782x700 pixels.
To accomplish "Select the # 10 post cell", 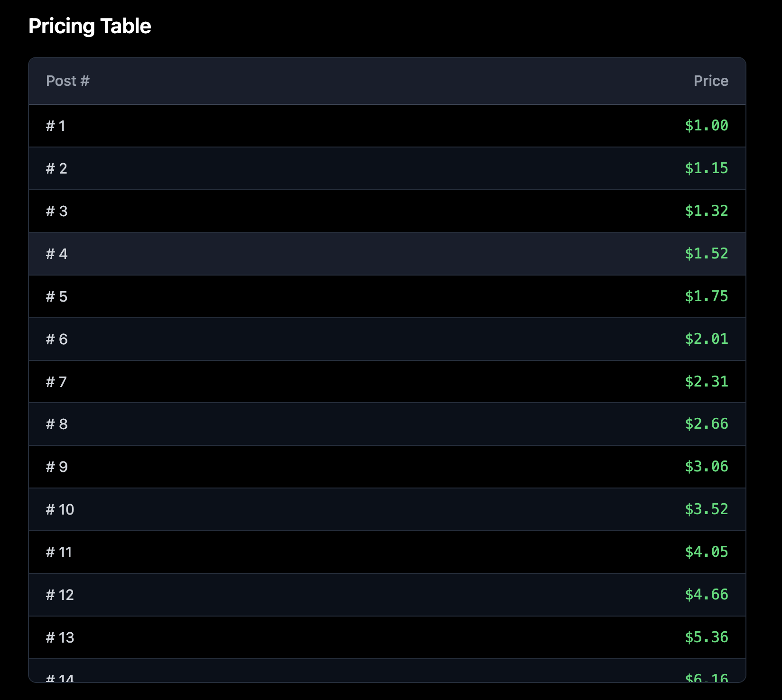I will coord(60,509).
